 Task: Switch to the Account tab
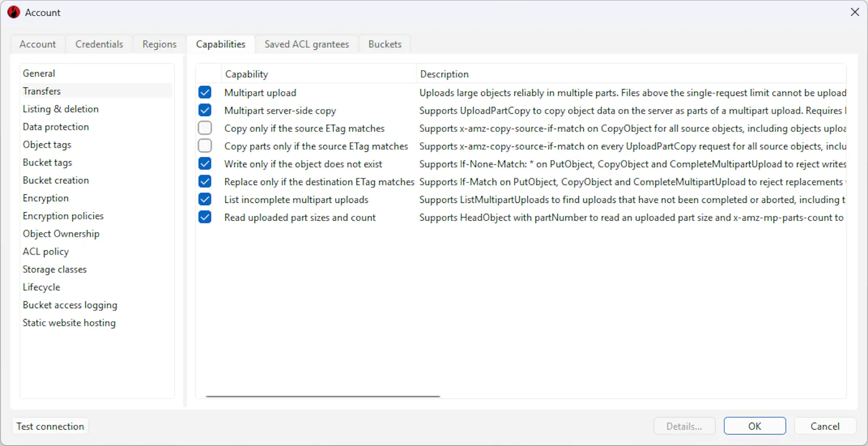[37, 44]
